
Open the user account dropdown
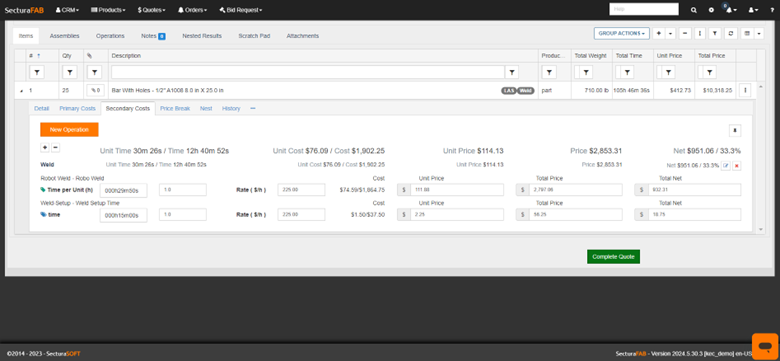[x=754, y=10]
